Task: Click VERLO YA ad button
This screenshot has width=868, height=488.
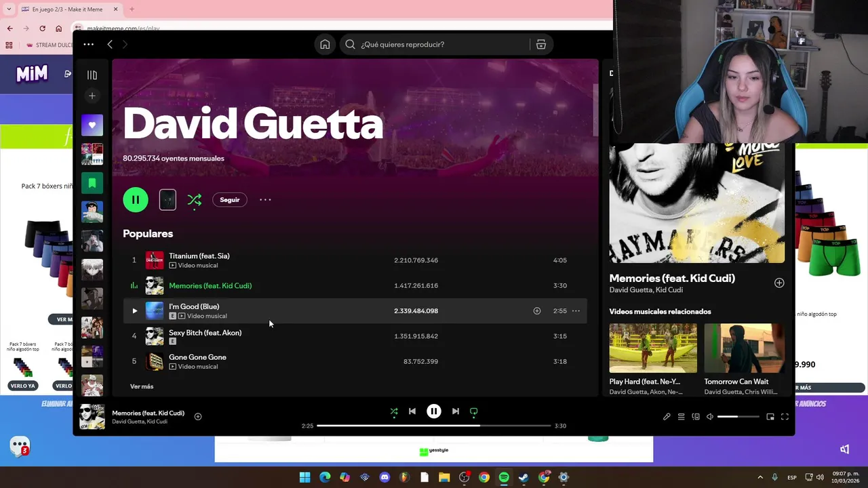Action: [22, 386]
